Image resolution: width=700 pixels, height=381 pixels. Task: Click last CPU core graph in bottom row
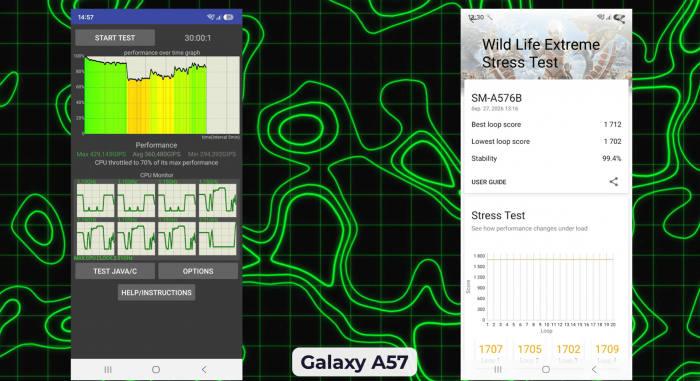pos(217,239)
